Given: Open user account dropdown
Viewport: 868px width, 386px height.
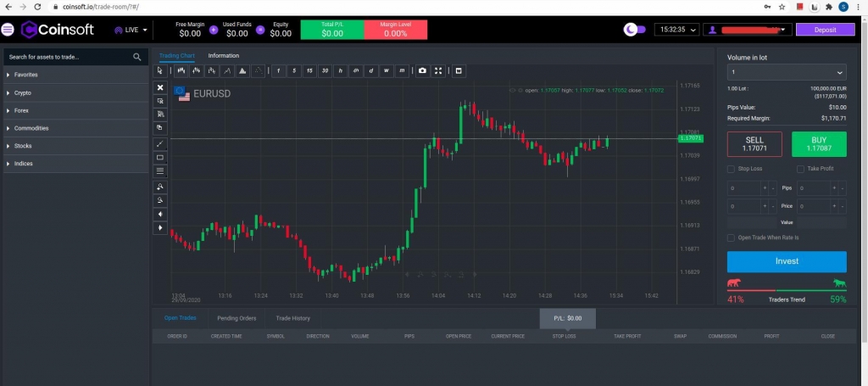Looking at the screenshot, I should (748, 30).
